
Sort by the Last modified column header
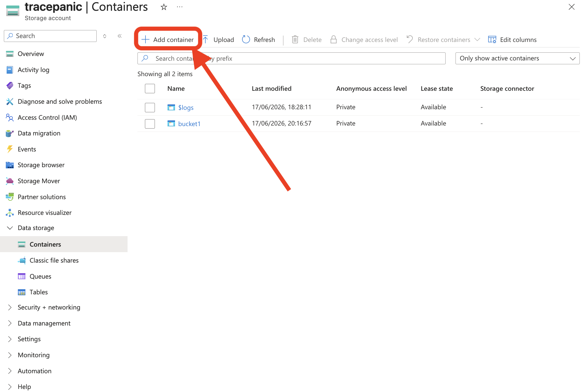pyautogui.click(x=272, y=89)
